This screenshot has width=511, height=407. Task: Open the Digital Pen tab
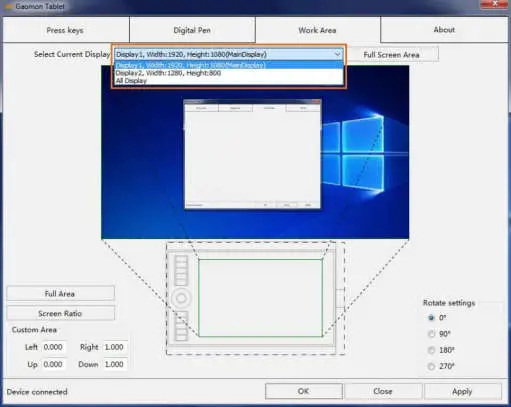point(192,30)
